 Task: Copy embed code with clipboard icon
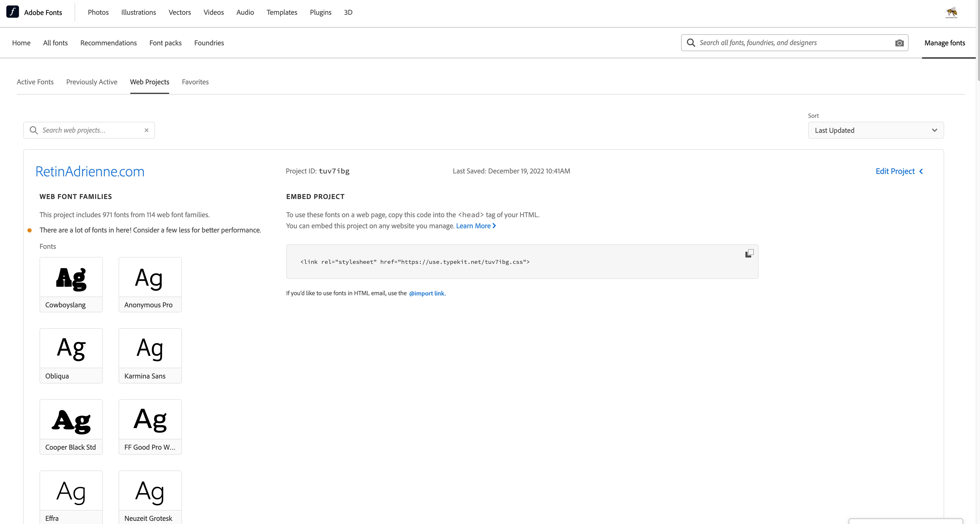pyautogui.click(x=749, y=254)
